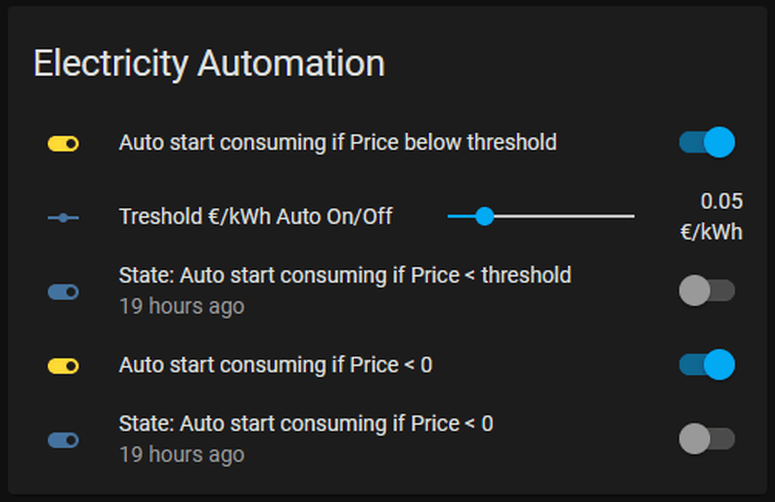Screen dimensions: 775x502
Task: Open State: Auto start consuming Price < threshold label
Action: 345,275
